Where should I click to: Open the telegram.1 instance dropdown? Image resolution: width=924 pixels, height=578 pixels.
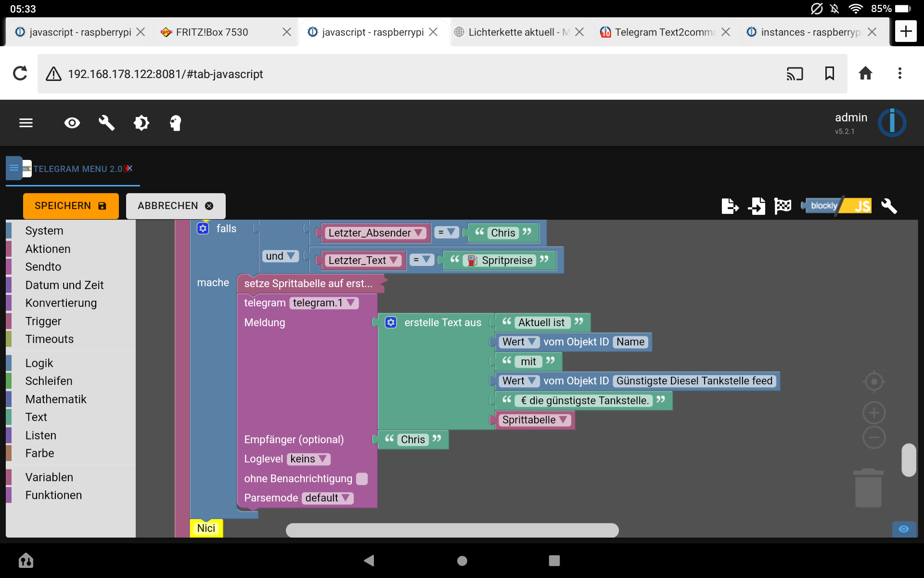[x=324, y=303]
